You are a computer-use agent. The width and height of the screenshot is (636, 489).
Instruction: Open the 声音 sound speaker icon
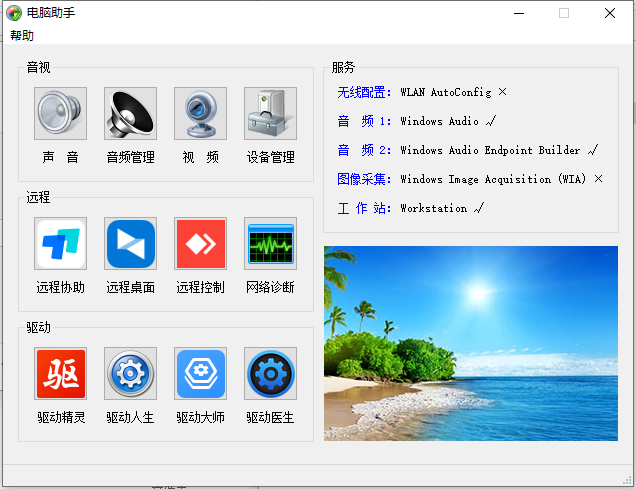point(60,113)
